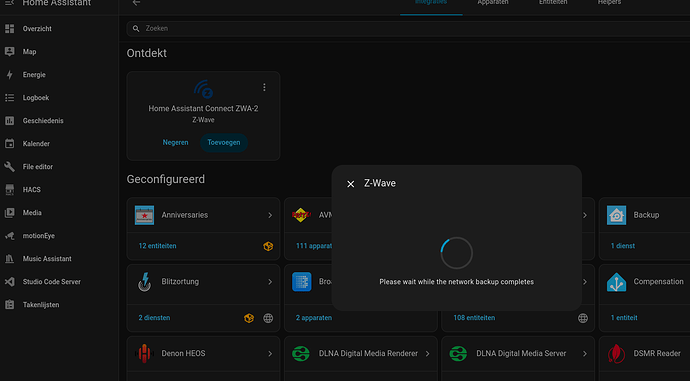This screenshot has height=381, width=690.
Task: Open the 111 apparaten link
Action: pos(314,246)
